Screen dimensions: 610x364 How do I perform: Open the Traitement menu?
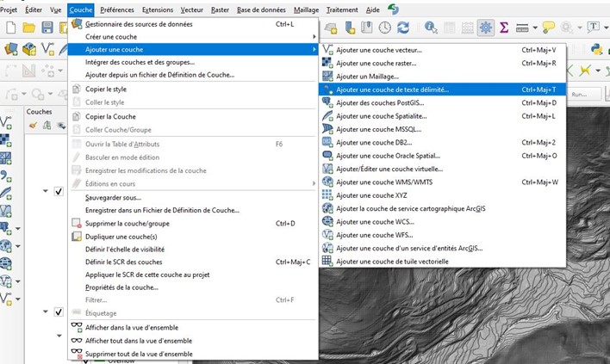coord(342,9)
